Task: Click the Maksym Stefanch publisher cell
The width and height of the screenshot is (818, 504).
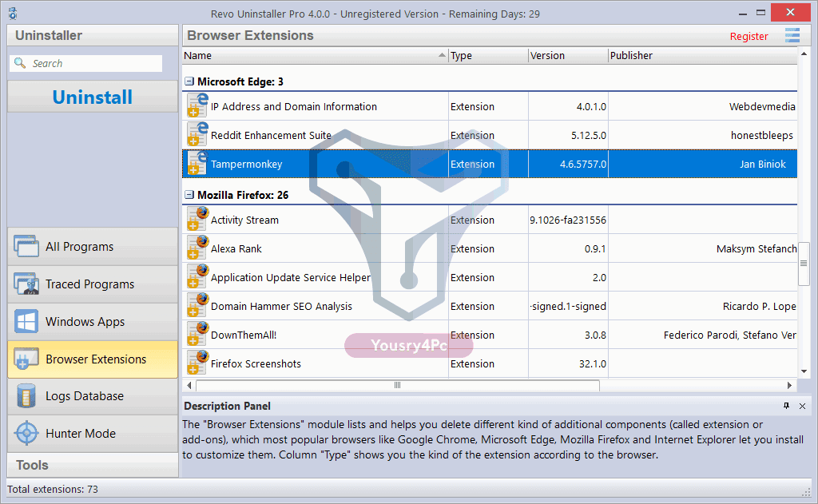Action: point(703,249)
